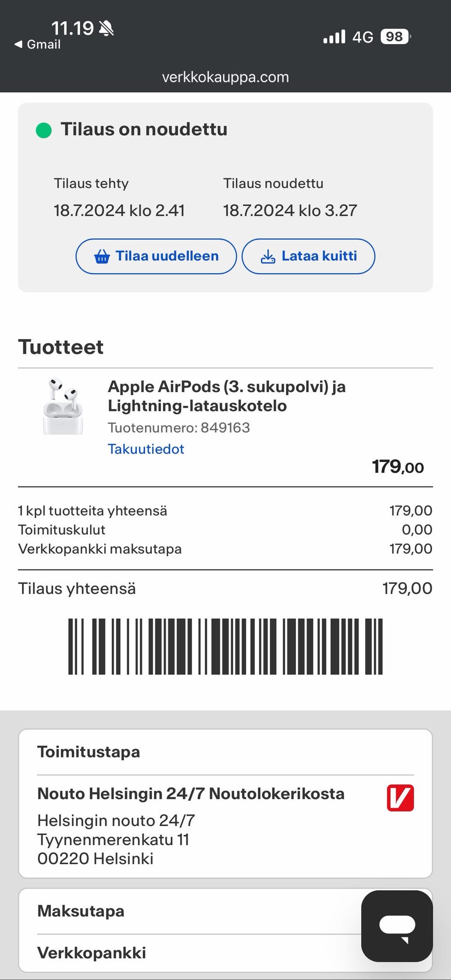Tap the battery level indicator
Screen dimensions: 451x980
click(395, 37)
